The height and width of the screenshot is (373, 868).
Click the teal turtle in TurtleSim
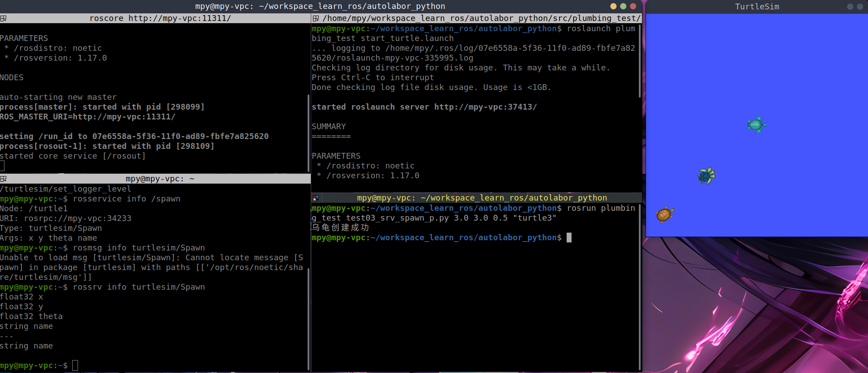[x=756, y=125]
